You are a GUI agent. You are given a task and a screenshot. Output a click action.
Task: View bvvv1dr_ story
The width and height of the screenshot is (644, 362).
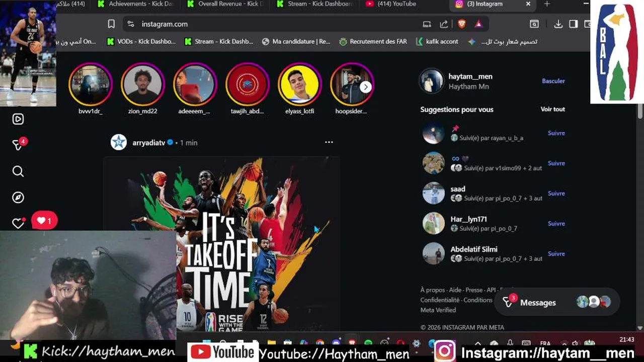pyautogui.click(x=91, y=84)
